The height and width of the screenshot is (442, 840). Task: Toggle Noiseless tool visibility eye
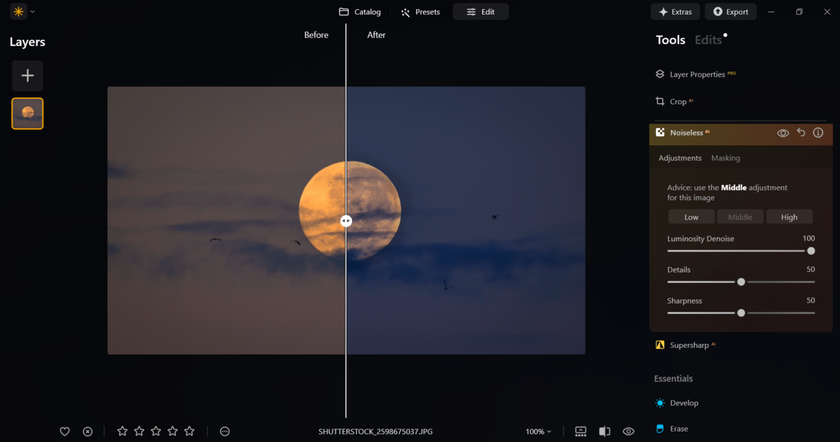point(783,133)
